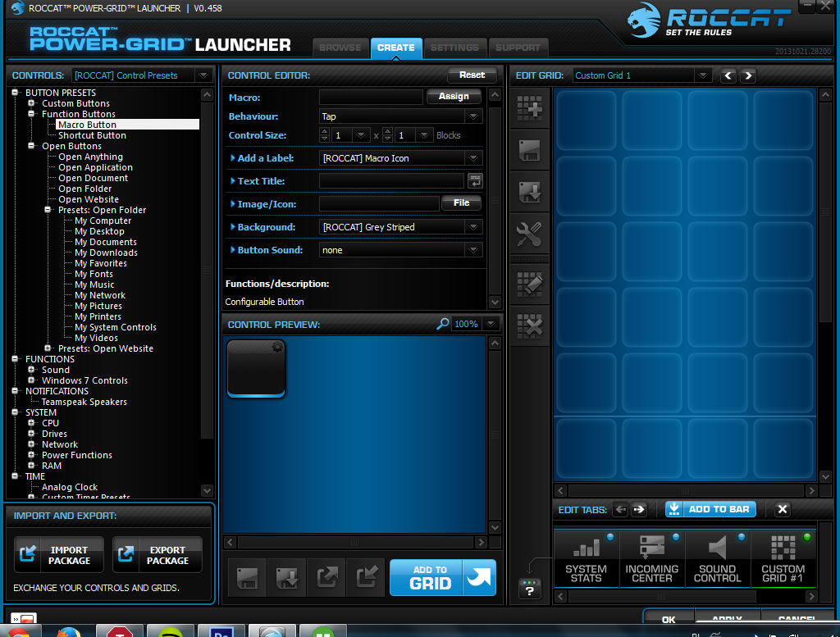This screenshot has height=637, width=840.
Task: Open the help question mark button
Action: (x=529, y=589)
